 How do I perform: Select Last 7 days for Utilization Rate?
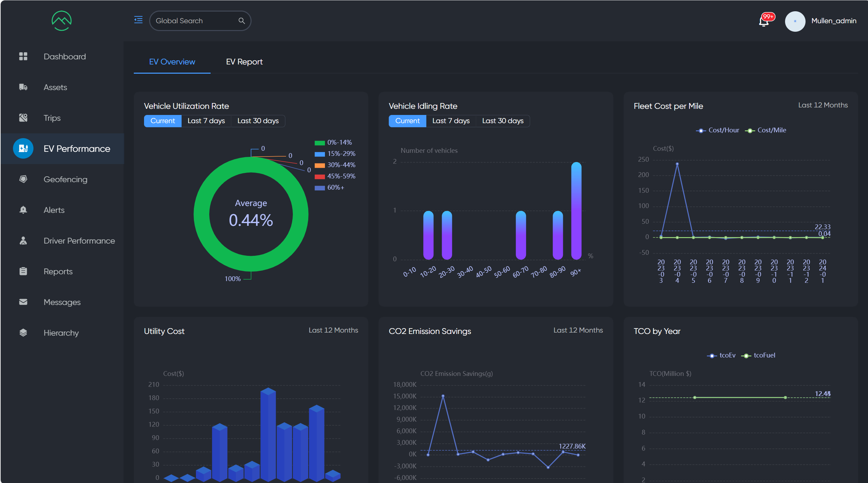206,121
